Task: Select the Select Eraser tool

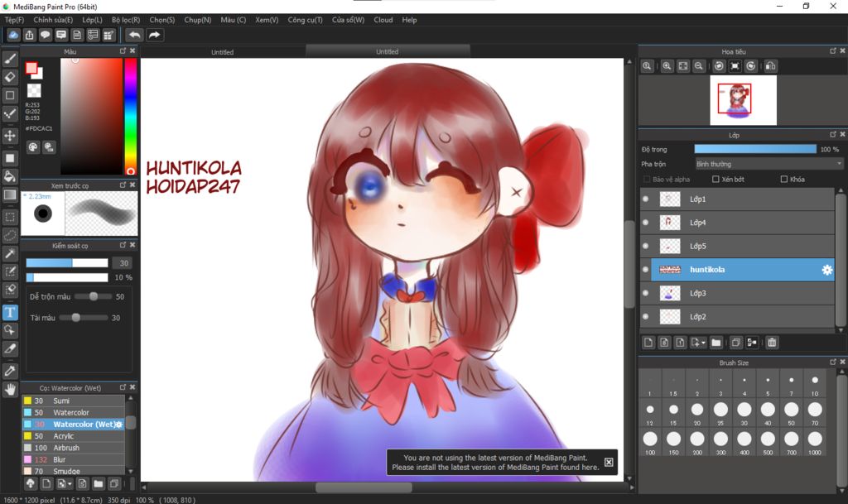Action: (x=10, y=290)
